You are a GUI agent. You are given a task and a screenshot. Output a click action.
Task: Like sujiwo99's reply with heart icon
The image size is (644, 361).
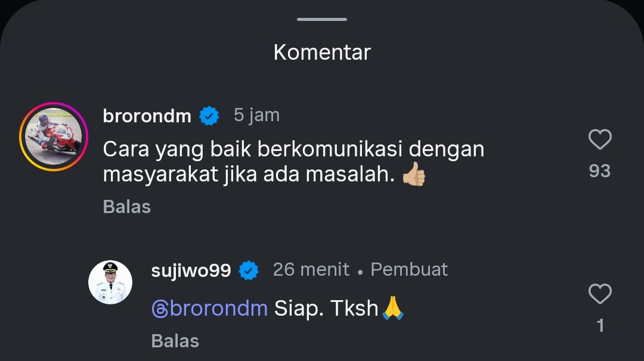(600, 294)
